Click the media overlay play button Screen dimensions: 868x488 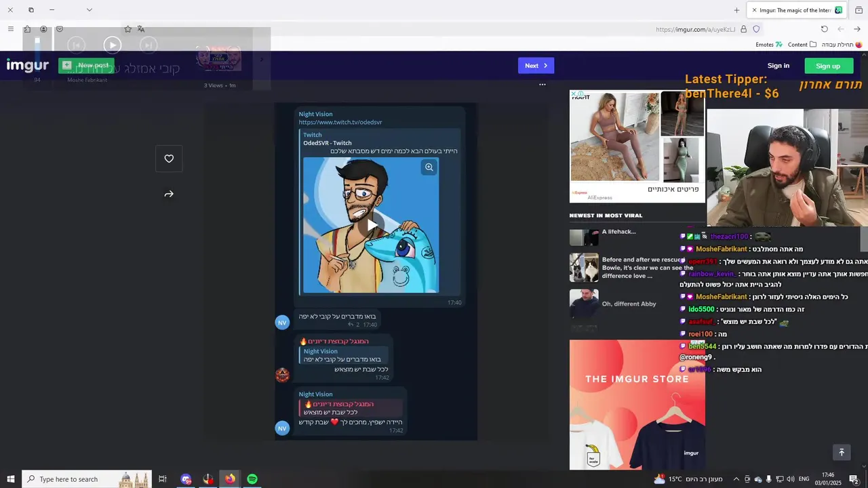(113, 45)
